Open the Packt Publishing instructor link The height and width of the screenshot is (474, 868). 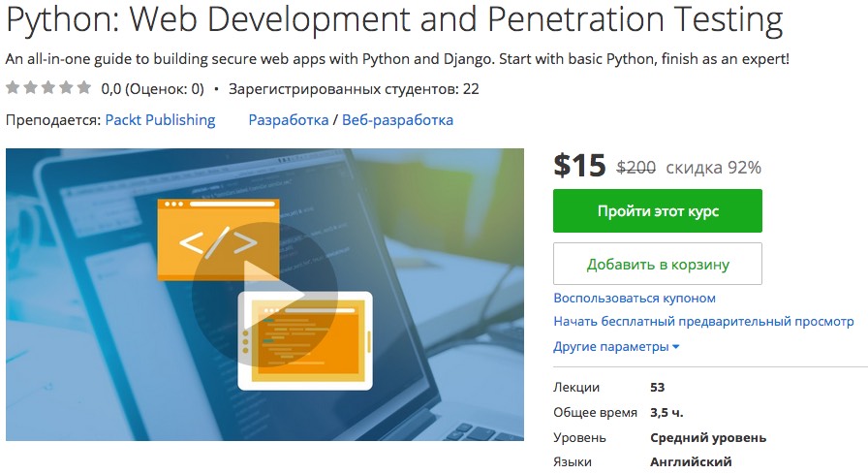pyautogui.click(x=160, y=120)
